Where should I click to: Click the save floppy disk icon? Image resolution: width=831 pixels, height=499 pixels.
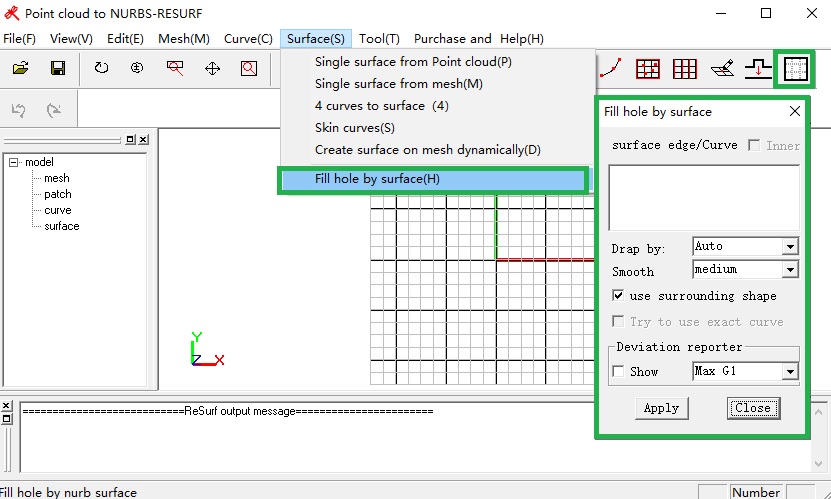(57, 68)
